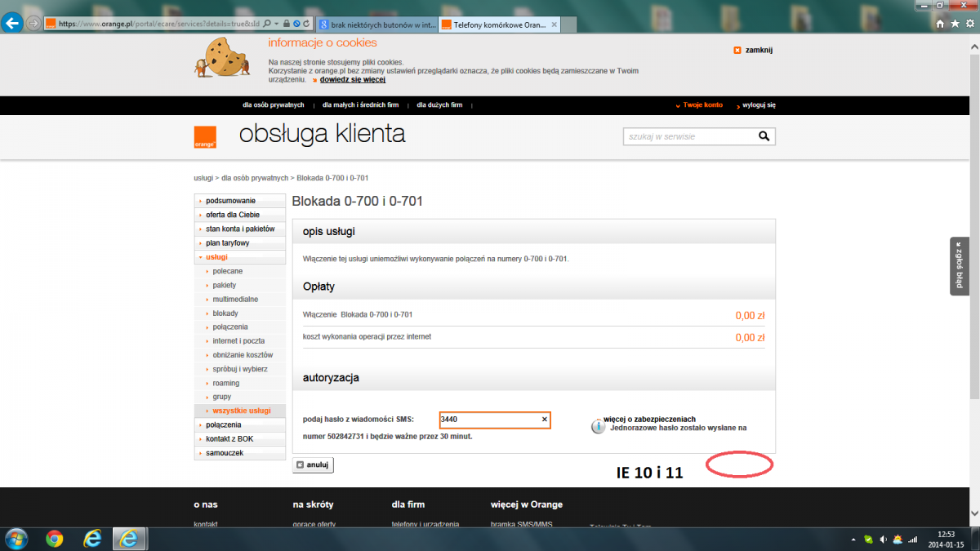Click the Orange logo square
The height and width of the screenshot is (551, 980).
pos(205,137)
